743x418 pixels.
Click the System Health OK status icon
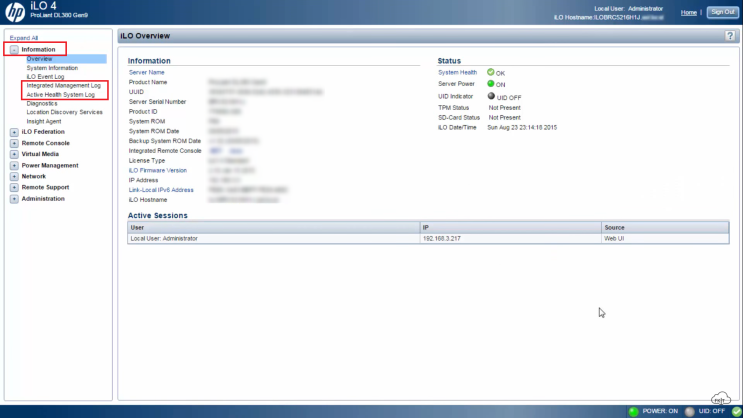[491, 72]
